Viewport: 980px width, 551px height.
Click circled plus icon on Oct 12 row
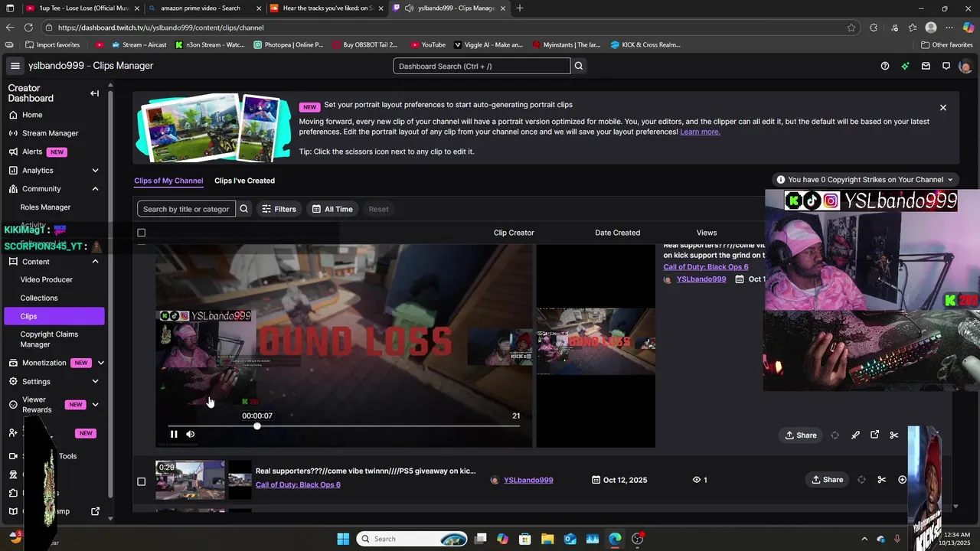pos(902,480)
